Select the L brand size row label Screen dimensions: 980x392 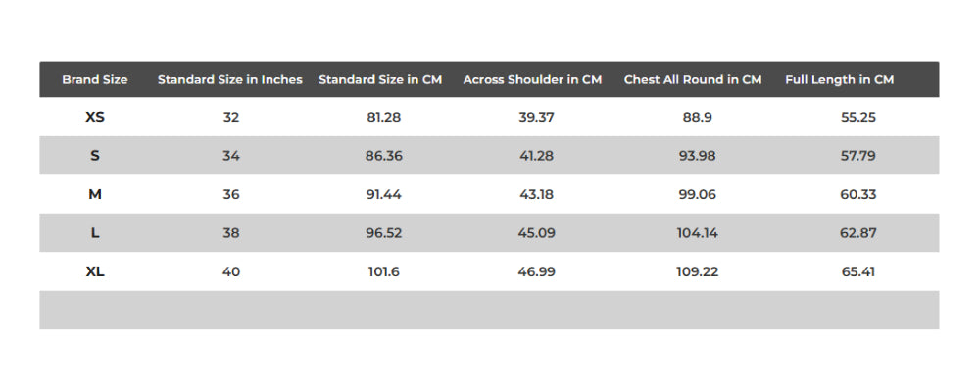tap(95, 233)
